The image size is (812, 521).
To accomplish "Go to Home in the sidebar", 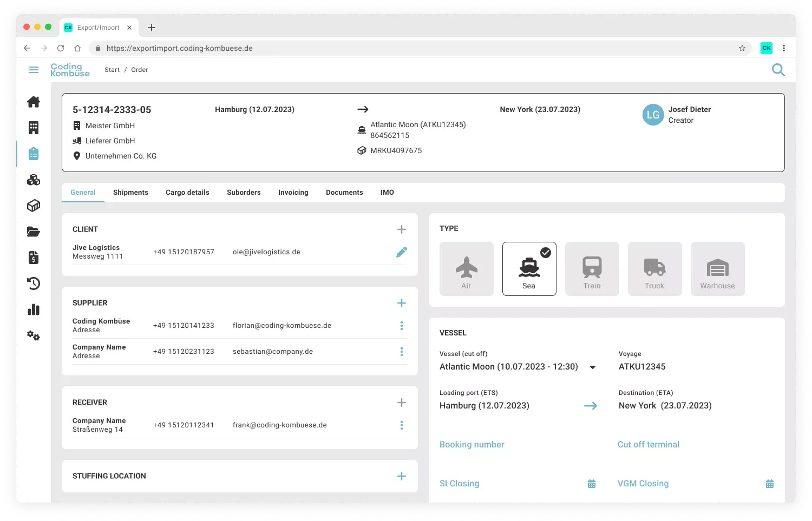I will click(x=34, y=102).
